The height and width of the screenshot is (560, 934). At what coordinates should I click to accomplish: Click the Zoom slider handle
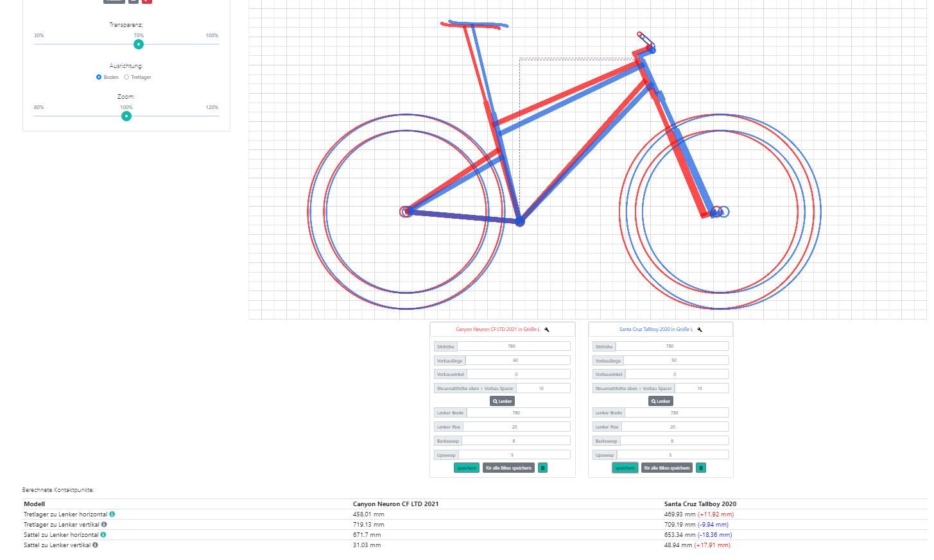click(126, 116)
